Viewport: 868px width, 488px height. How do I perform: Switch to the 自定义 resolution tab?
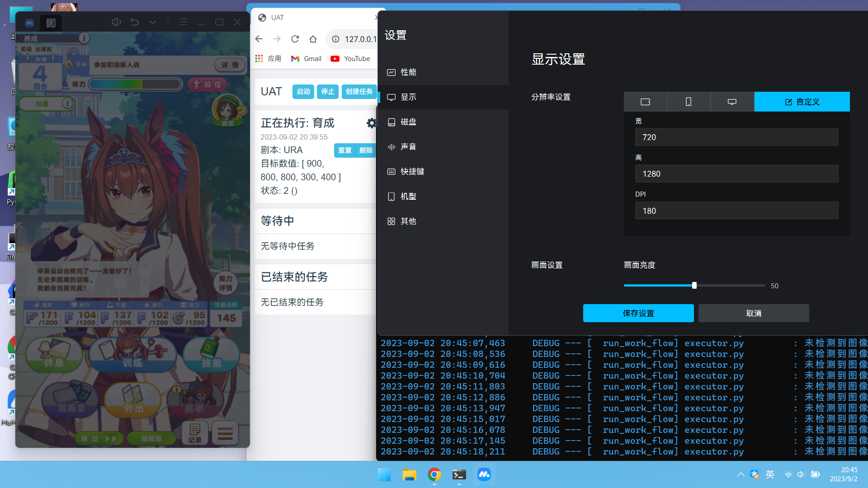pyautogui.click(x=802, y=102)
